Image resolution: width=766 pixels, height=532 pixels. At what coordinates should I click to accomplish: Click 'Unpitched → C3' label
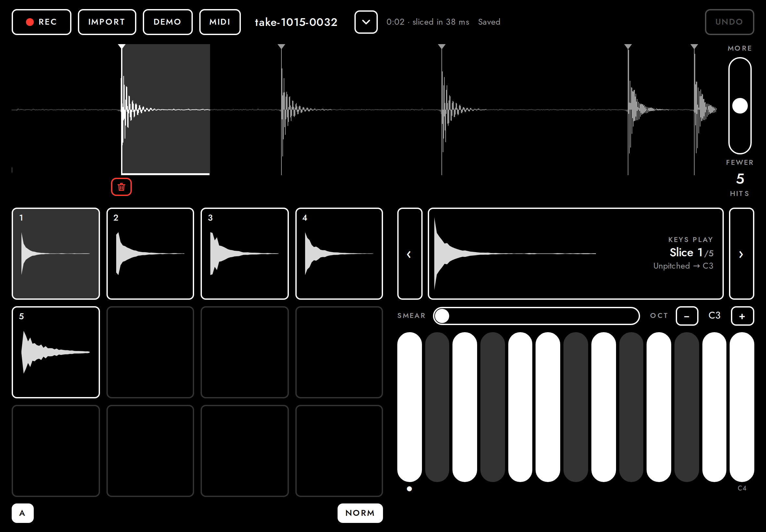pyautogui.click(x=683, y=266)
